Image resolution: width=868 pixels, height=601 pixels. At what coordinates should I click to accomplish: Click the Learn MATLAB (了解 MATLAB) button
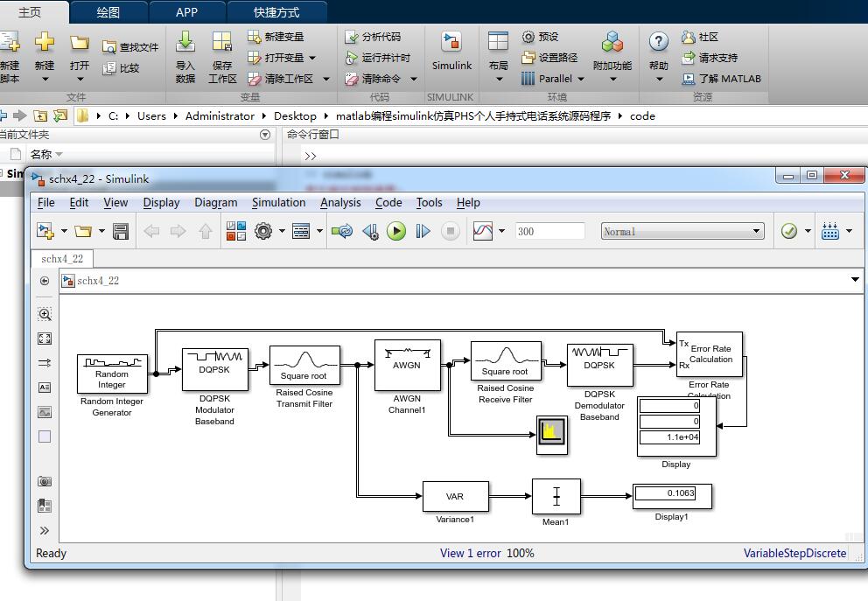722,79
